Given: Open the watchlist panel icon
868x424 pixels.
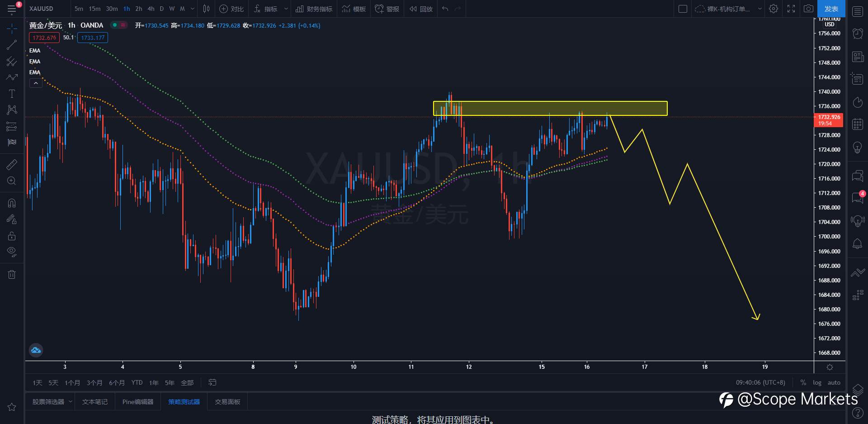Looking at the screenshot, I should click(x=858, y=12).
